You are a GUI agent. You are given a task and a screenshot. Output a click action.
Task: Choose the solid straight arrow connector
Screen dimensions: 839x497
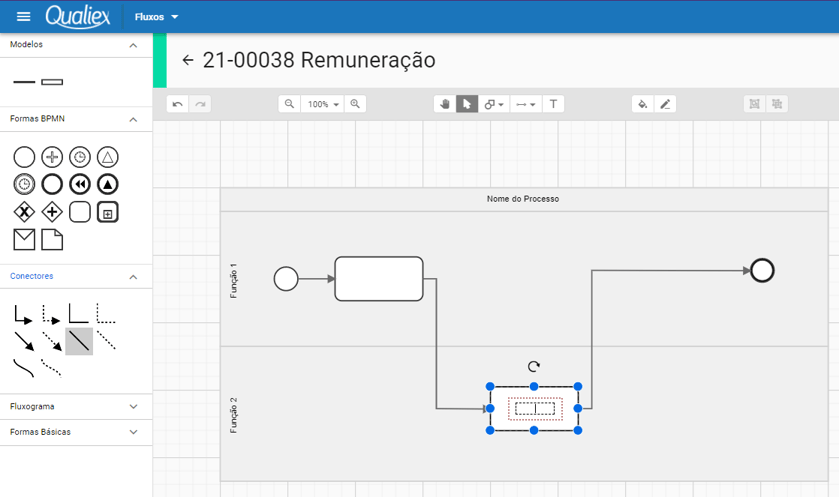pos(24,341)
